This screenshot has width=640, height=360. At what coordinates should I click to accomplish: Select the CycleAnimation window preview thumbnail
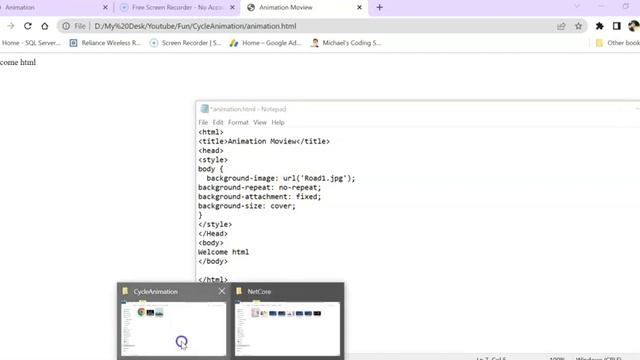[173, 329]
